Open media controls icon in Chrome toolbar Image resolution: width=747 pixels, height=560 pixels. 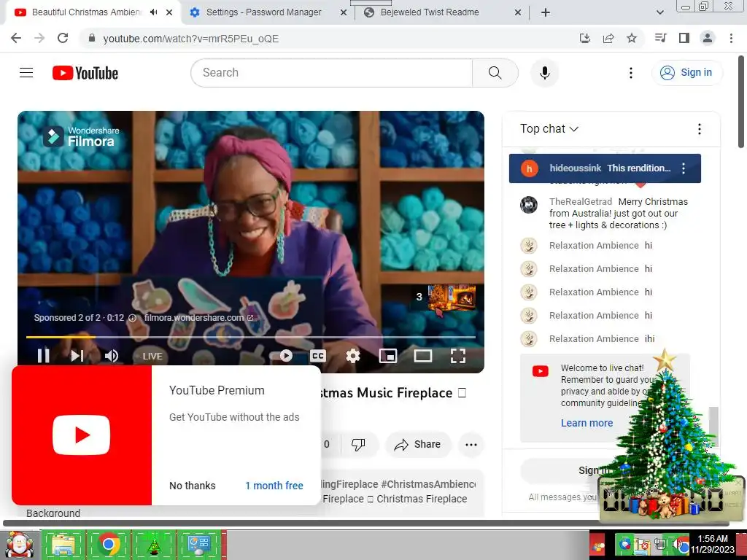click(x=661, y=38)
